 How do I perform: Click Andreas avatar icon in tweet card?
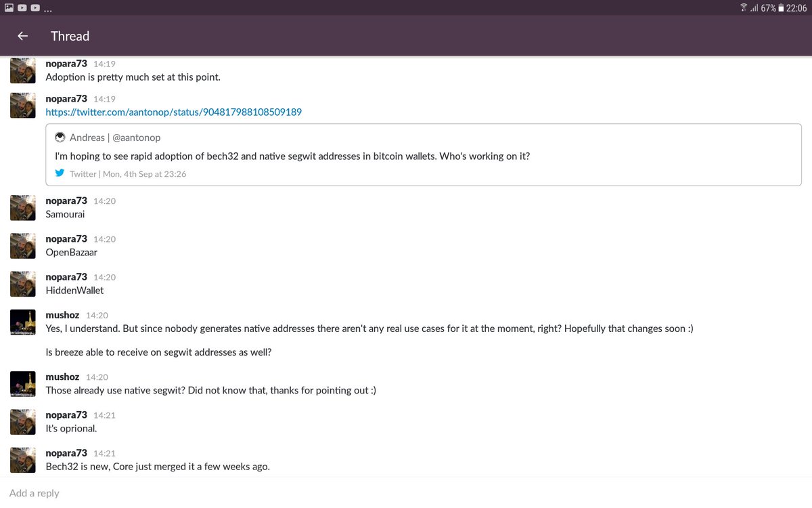tap(60, 137)
